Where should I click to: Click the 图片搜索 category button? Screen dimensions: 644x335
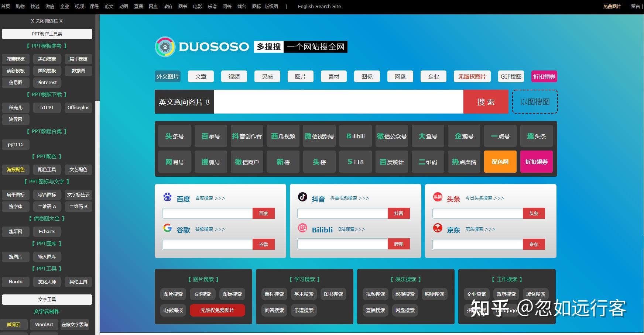[x=173, y=294]
